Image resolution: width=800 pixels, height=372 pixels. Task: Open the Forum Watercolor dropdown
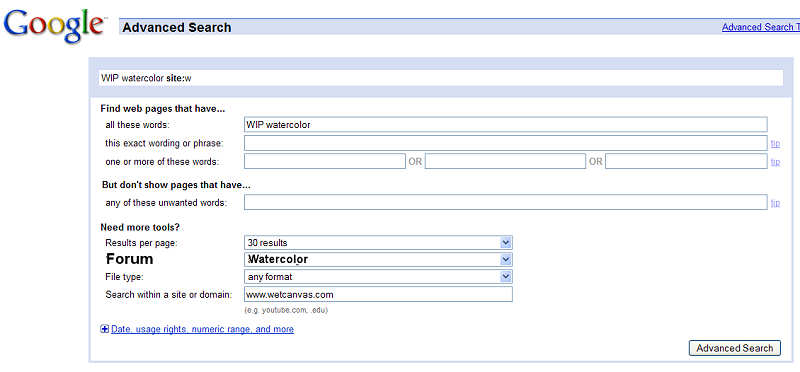point(378,259)
